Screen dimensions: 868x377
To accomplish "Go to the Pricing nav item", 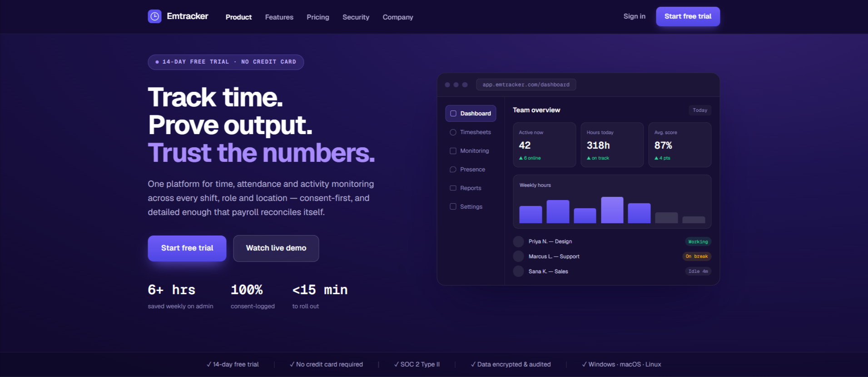I will coord(318,17).
